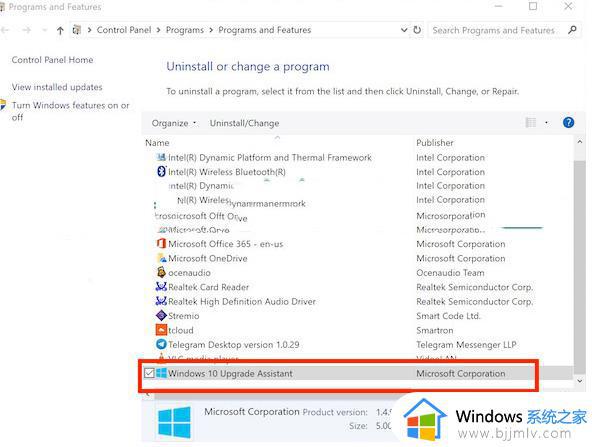Click Ocenaudio Team publisher cell
This screenshot has width=592, height=447.
click(x=450, y=273)
